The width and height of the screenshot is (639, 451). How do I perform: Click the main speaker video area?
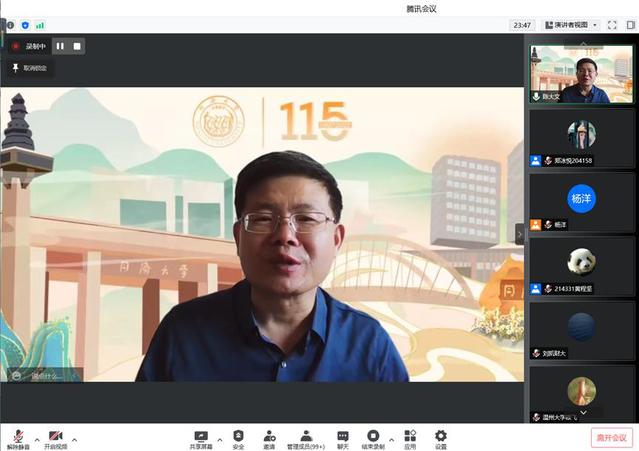(x=262, y=235)
